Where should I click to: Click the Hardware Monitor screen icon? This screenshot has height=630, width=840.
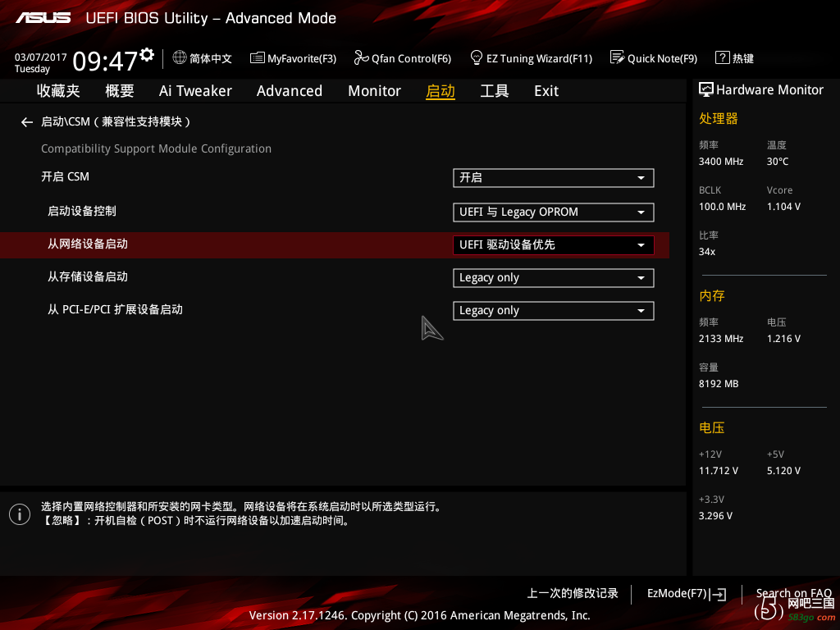(706, 89)
